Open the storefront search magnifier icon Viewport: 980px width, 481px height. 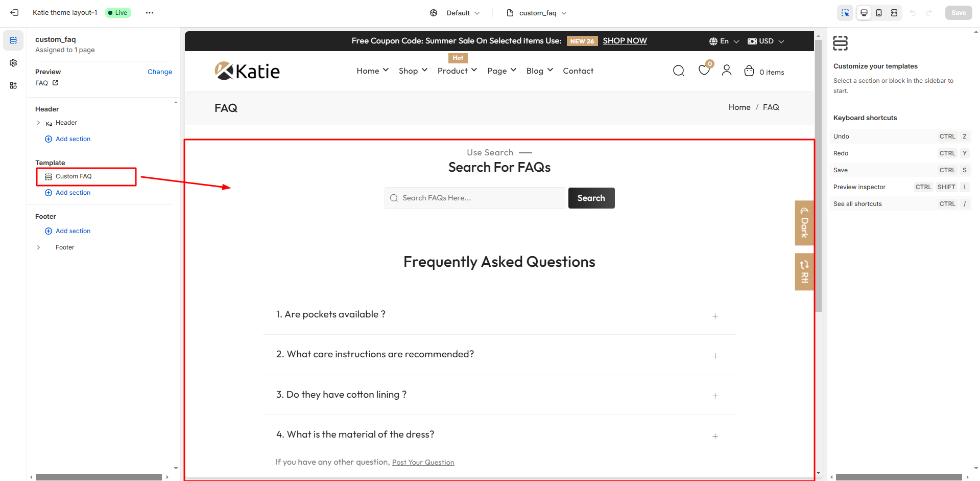coord(678,71)
